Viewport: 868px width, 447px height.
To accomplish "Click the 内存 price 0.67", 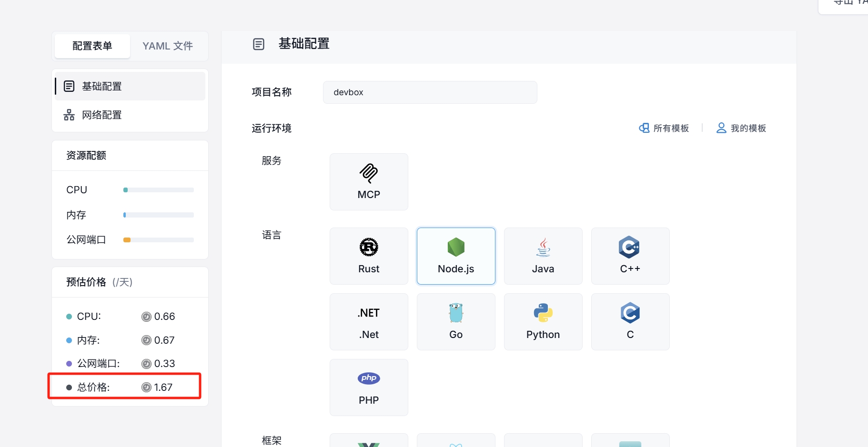I will coord(164,340).
